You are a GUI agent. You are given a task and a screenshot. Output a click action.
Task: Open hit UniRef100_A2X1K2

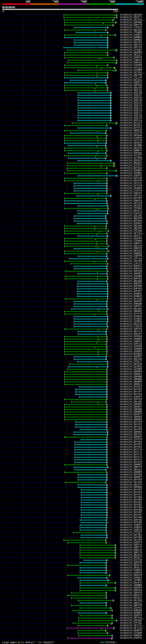[x=131, y=67]
